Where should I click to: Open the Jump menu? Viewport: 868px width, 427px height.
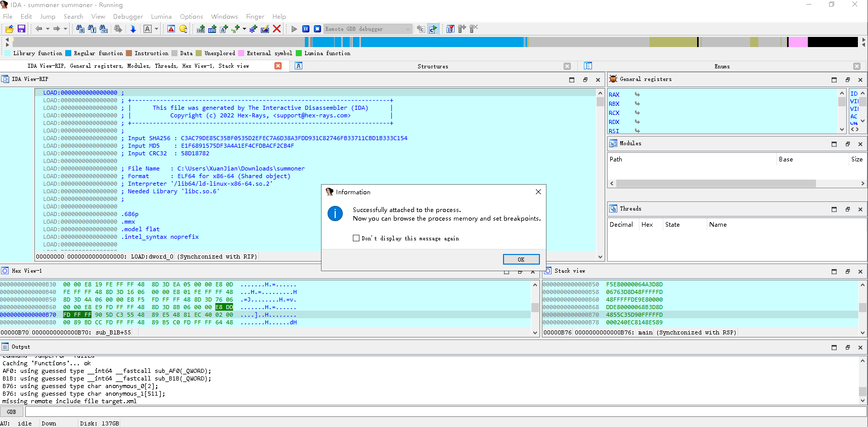pos(48,17)
